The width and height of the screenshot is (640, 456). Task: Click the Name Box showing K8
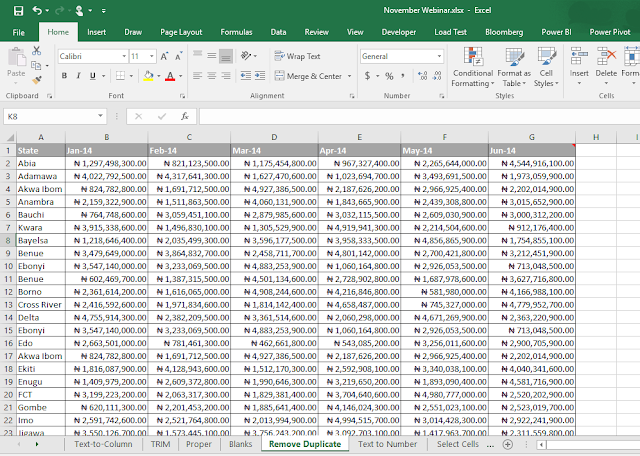[x=50, y=116]
